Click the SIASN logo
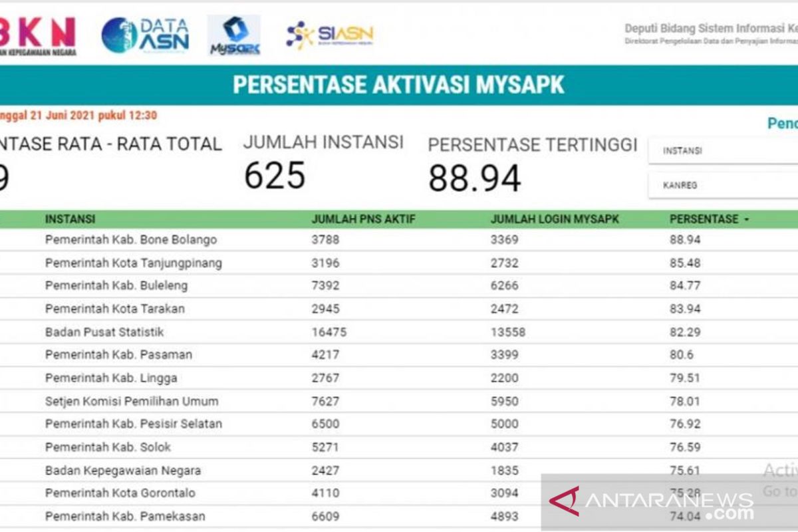 (330, 35)
